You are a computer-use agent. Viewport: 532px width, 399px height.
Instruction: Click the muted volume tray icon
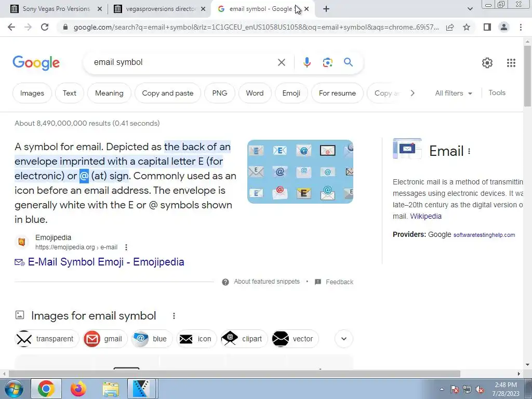(x=480, y=390)
